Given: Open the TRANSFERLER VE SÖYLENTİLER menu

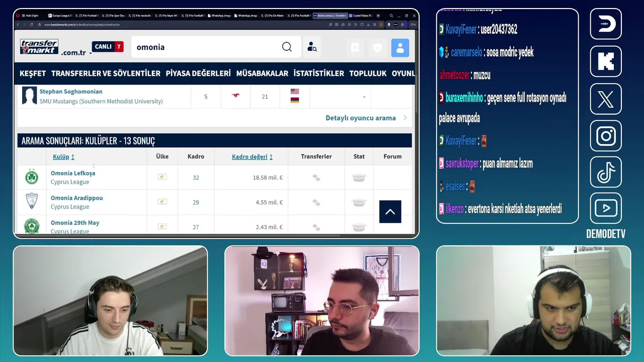Looking at the screenshot, I should 106,73.
